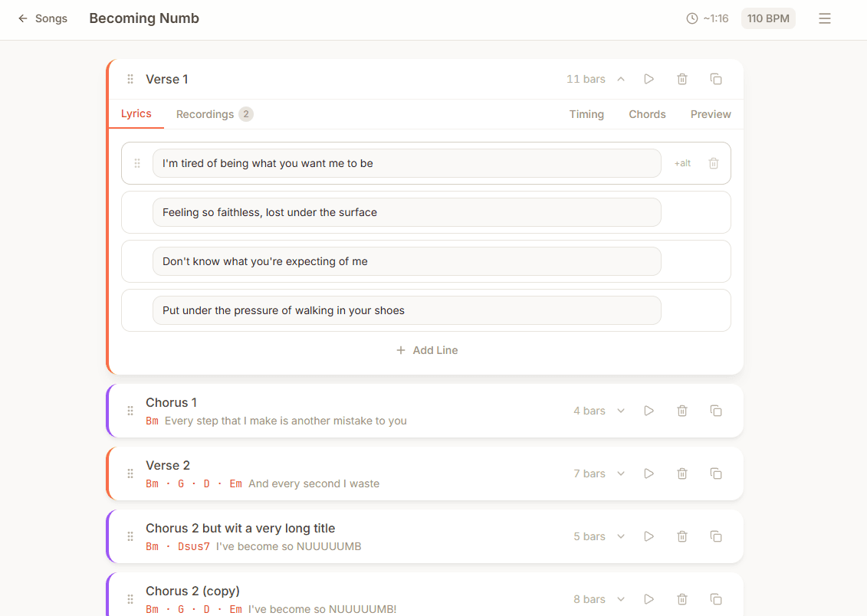Click the song duration clock icon
The image size is (867, 616).
coord(691,18)
